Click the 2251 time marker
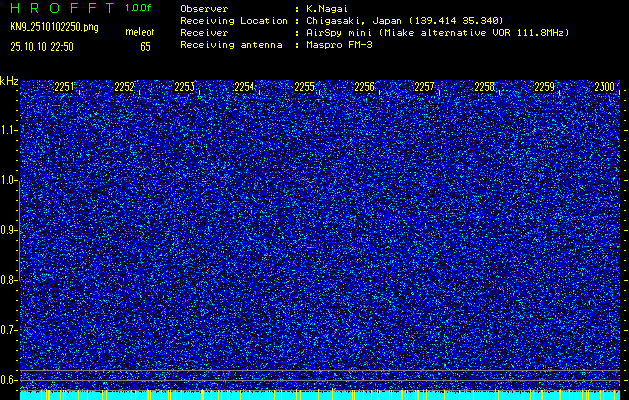The image size is (629, 400). pyautogui.click(x=64, y=87)
